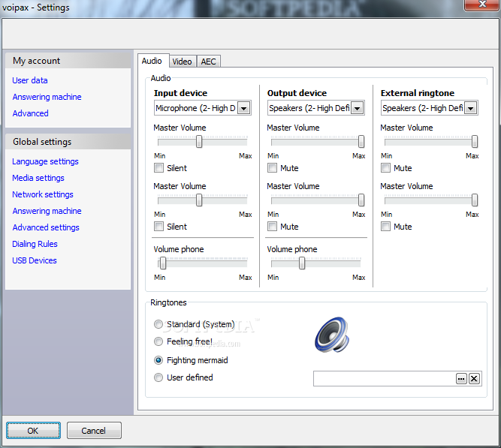Open the Input device Microphone dropdown
The image size is (501, 448).
click(244, 108)
